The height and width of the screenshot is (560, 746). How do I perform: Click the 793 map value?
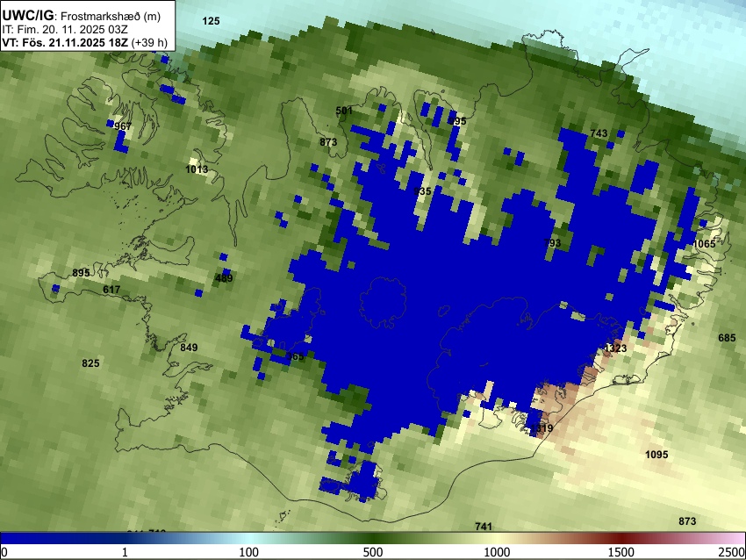(552, 243)
